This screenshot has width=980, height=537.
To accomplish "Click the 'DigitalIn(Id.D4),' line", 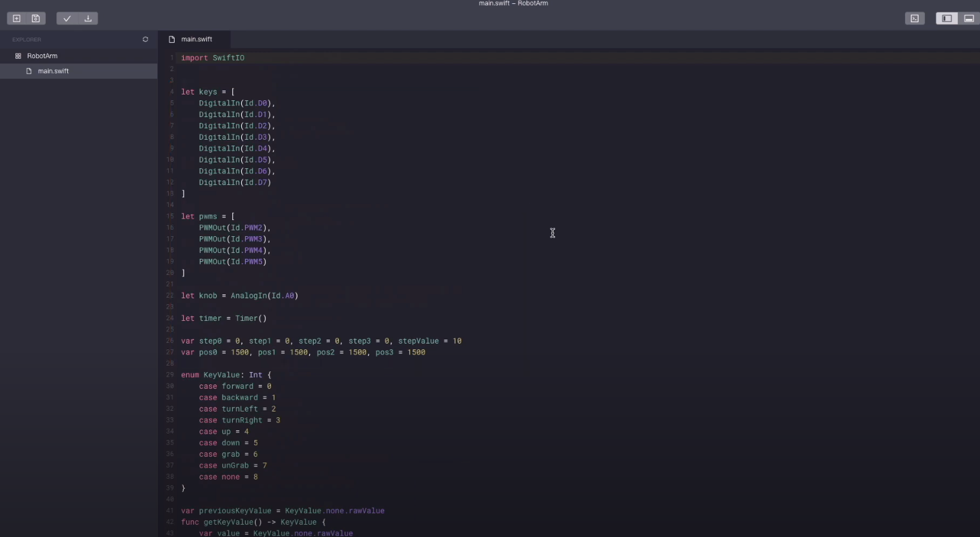I will coord(237,149).
